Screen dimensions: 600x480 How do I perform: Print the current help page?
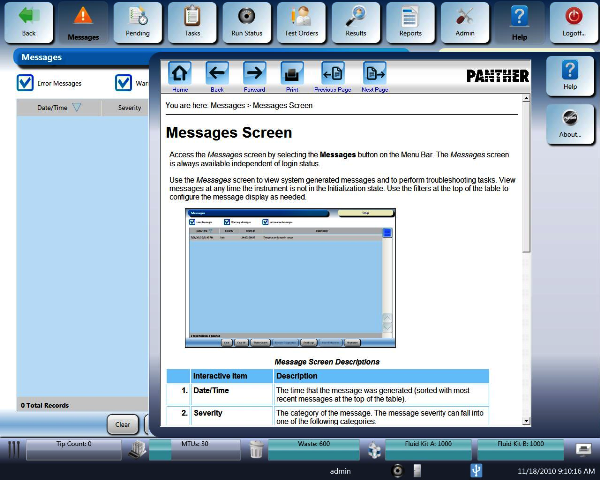point(292,75)
